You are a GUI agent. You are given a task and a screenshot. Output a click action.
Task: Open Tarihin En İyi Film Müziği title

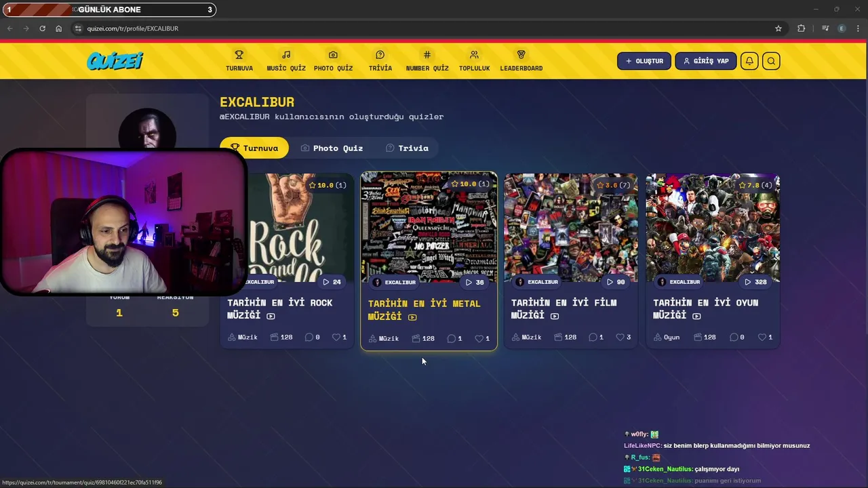click(x=564, y=308)
